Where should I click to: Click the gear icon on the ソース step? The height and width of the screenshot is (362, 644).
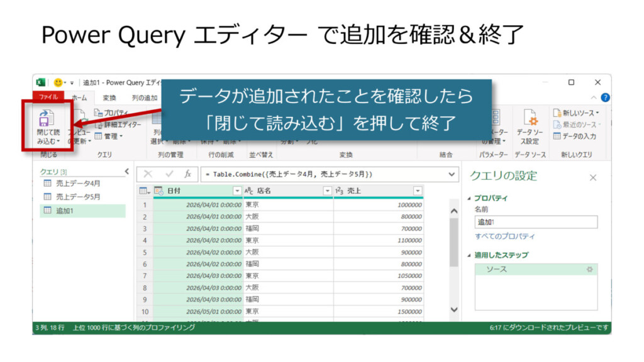pyautogui.click(x=589, y=269)
